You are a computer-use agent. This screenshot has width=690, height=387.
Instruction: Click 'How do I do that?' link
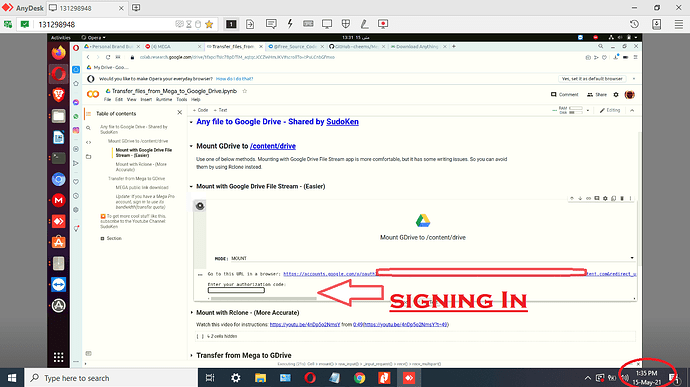tap(235, 79)
